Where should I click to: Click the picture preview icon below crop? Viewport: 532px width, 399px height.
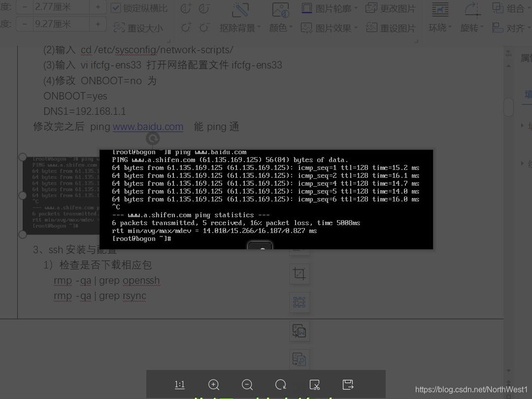pyautogui.click(x=299, y=302)
